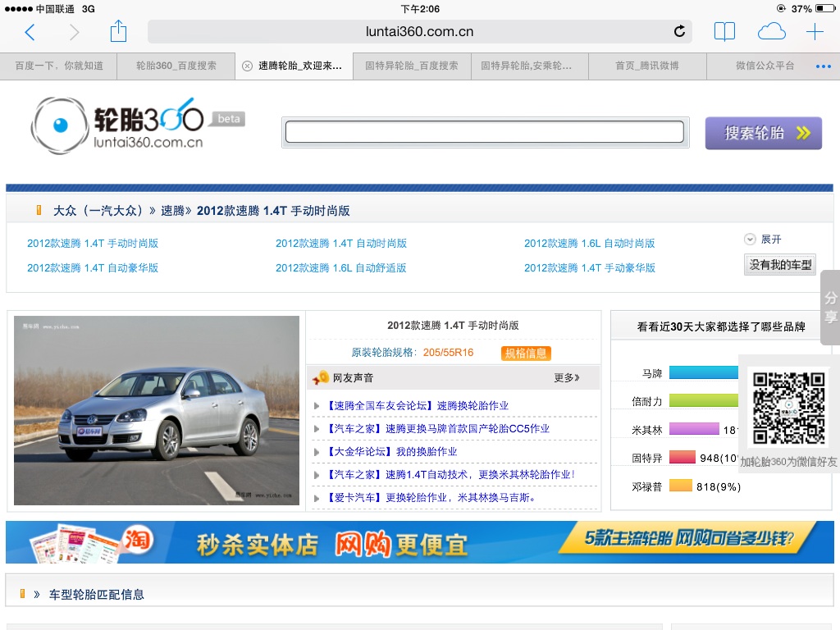Open iCloud Tabs cloud icon

pyautogui.click(x=771, y=32)
